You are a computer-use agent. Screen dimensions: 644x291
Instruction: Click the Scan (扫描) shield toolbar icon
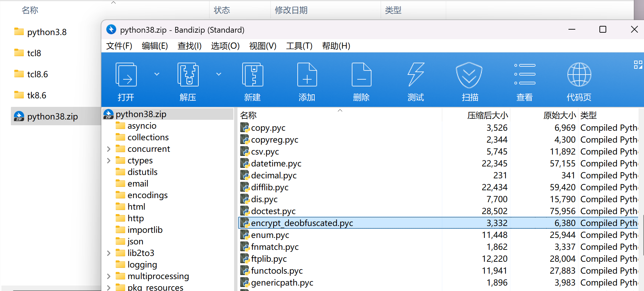tap(469, 75)
